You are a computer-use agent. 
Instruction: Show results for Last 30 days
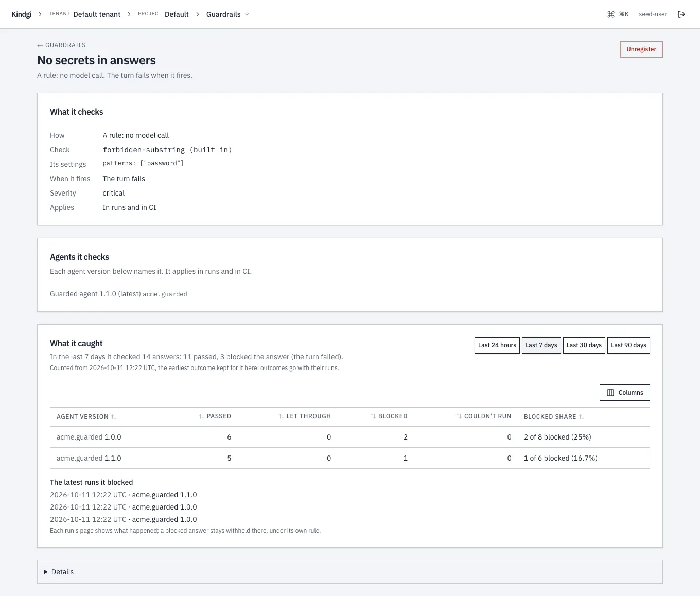point(584,345)
